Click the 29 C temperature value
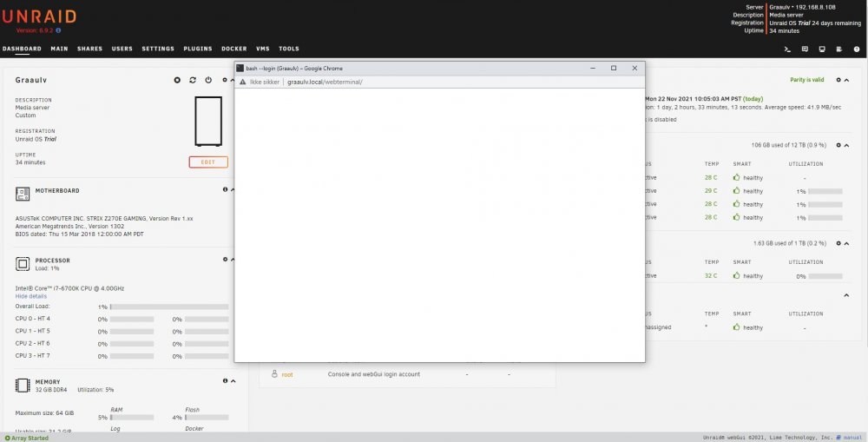Screen dimensions: 868x442 (711, 190)
